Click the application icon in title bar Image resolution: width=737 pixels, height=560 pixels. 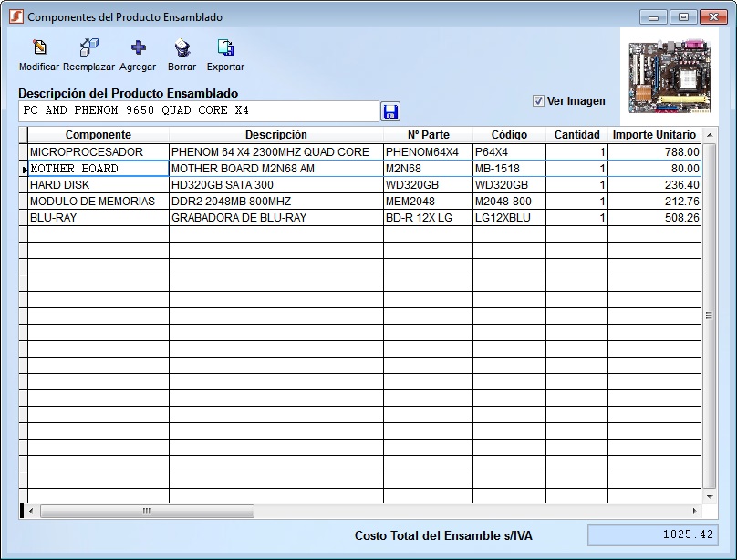[15, 16]
